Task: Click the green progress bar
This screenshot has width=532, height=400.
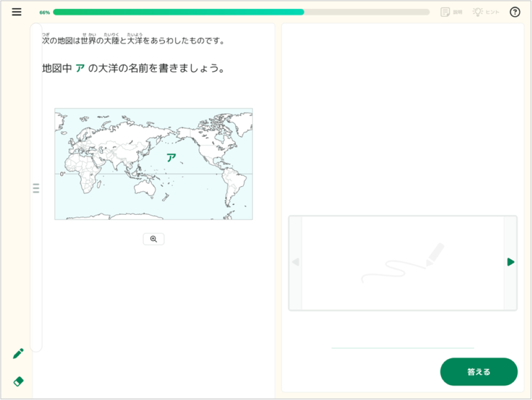Action: [241, 12]
